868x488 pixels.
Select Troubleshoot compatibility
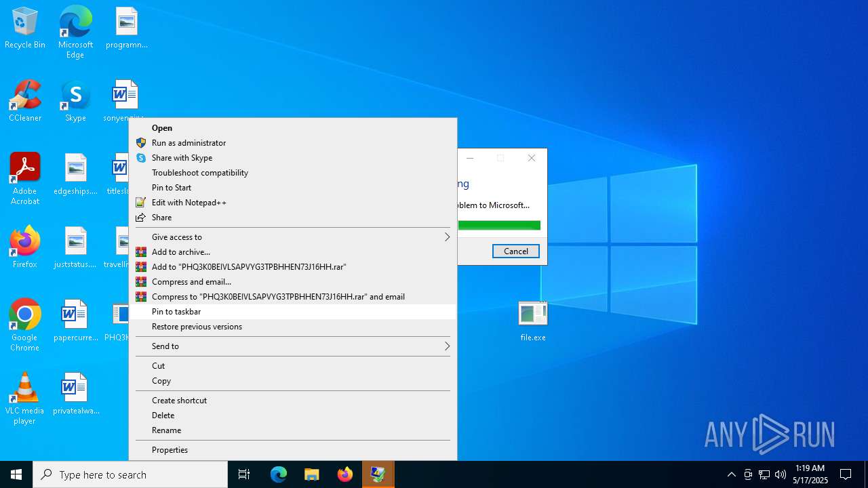[x=292, y=173]
